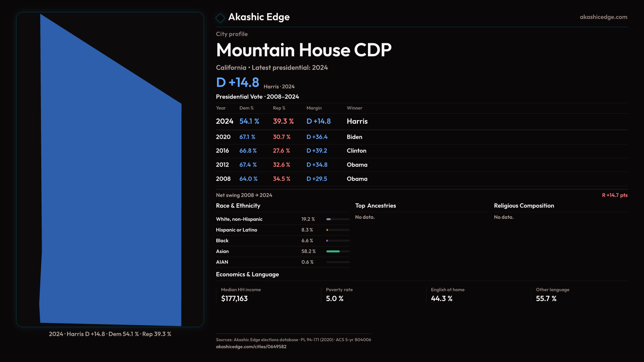
Task: Select the 2024 Harris result row
Action: point(292,121)
